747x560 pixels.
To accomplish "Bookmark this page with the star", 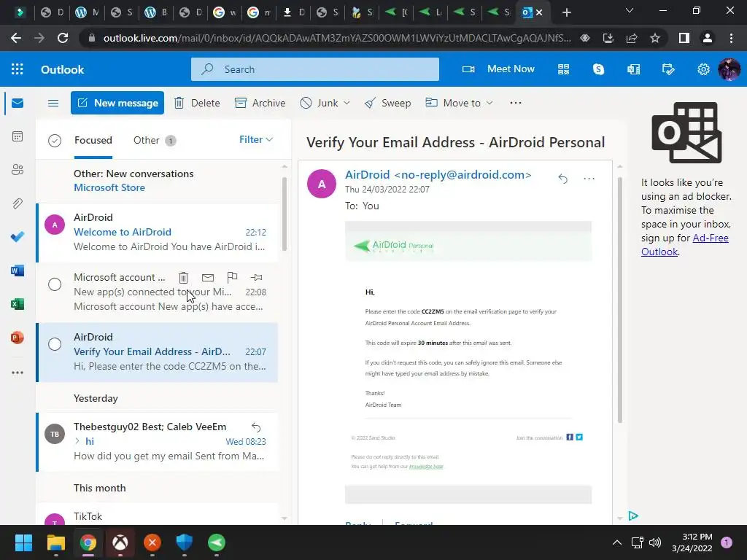I will (655, 38).
